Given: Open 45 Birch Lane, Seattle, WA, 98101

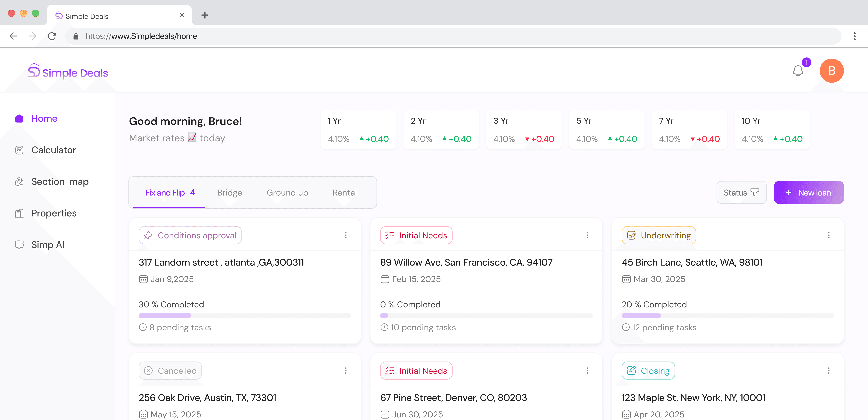Looking at the screenshot, I should (692, 262).
